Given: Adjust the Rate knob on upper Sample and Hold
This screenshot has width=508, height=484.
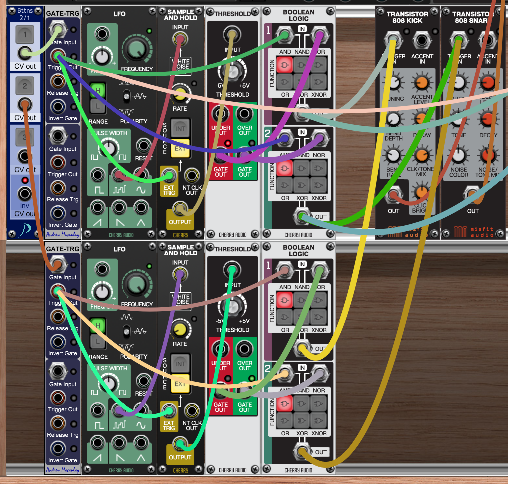Looking at the screenshot, I should [180, 94].
